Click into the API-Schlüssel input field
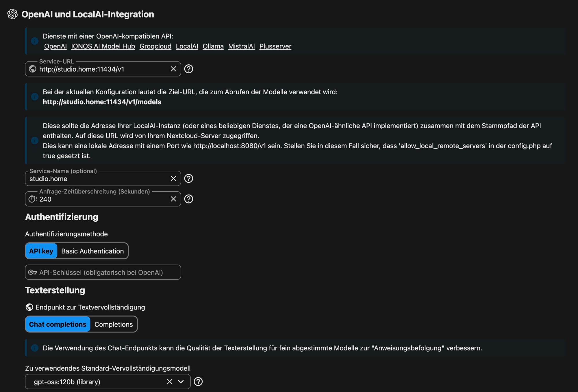The image size is (578, 392). [107, 272]
